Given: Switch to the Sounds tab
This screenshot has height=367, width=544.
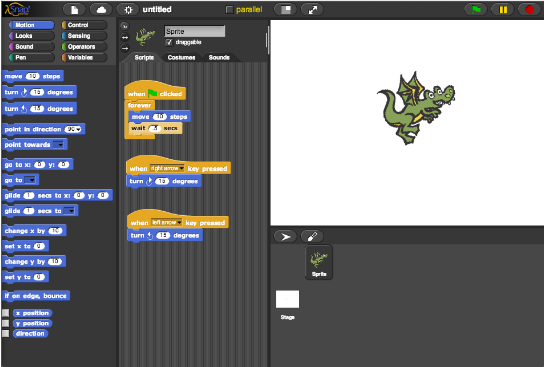Looking at the screenshot, I should 219,57.
